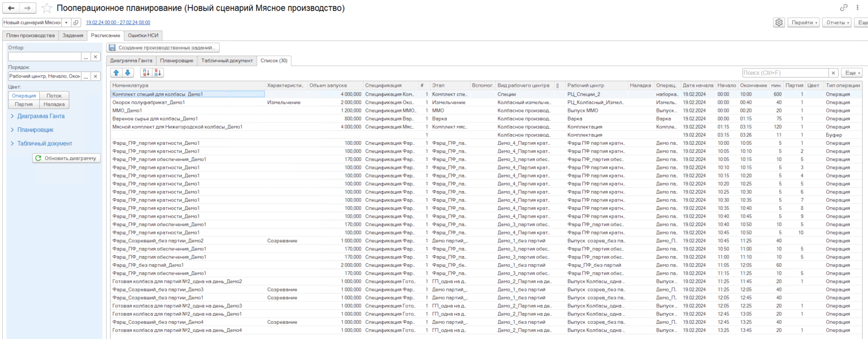Add this page to favorites with the star
The image size is (868, 339).
(x=47, y=8)
